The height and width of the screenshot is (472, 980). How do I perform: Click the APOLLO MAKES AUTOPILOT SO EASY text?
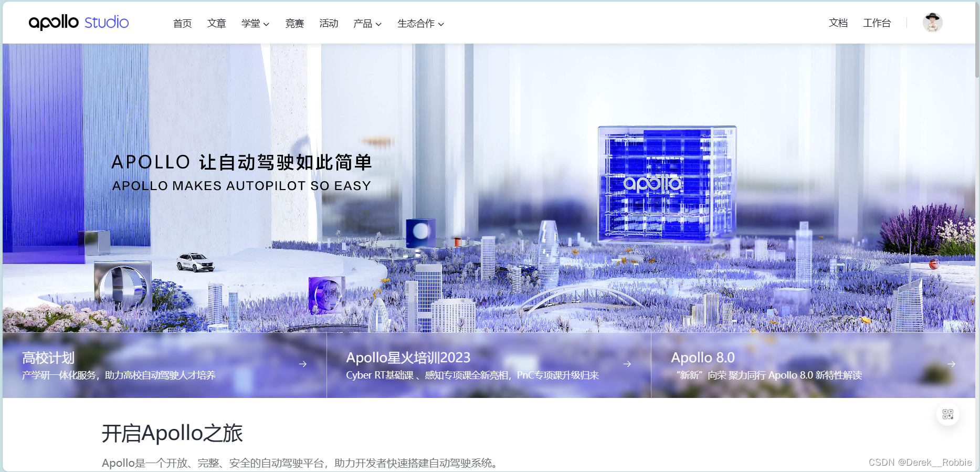(242, 186)
